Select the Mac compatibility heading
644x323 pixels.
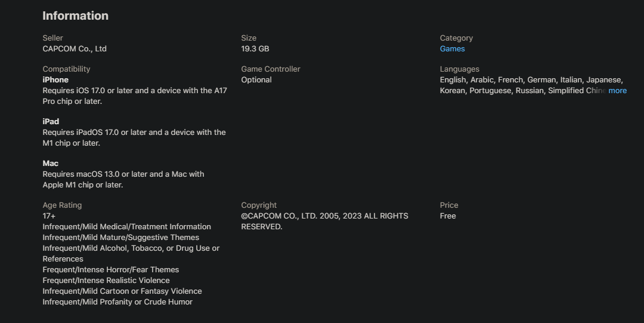pos(51,164)
